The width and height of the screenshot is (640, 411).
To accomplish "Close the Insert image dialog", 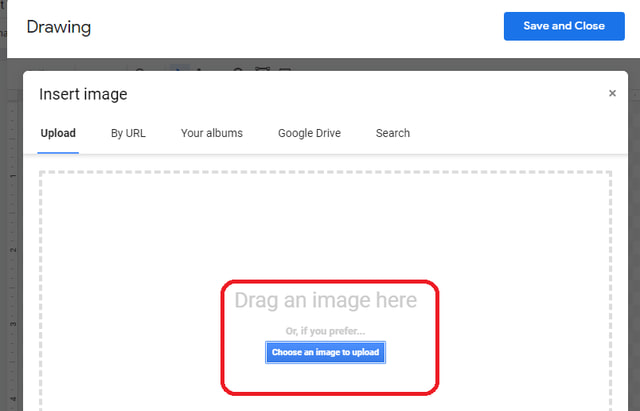I will point(612,93).
